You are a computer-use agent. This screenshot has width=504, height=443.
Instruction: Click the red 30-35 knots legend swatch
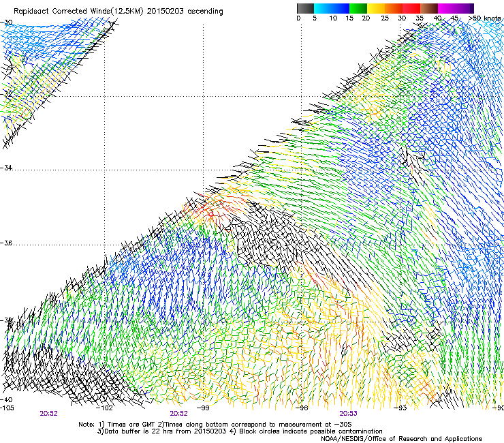tap(411, 8)
